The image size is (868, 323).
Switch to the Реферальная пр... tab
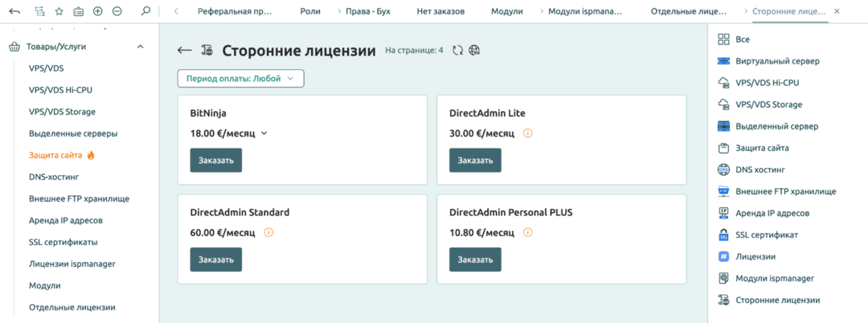235,11
